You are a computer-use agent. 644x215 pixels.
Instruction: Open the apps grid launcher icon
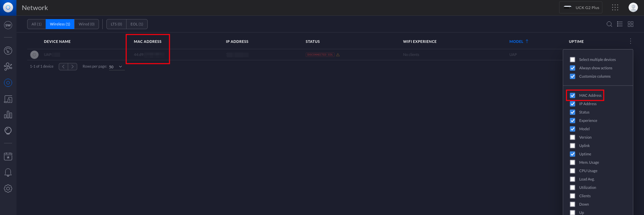coord(615,7)
